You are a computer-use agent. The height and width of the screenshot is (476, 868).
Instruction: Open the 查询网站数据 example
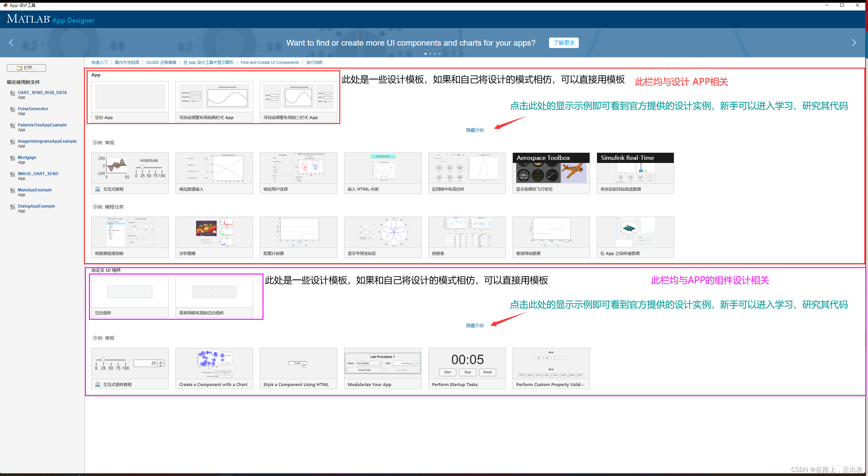[x=551, y=237]
